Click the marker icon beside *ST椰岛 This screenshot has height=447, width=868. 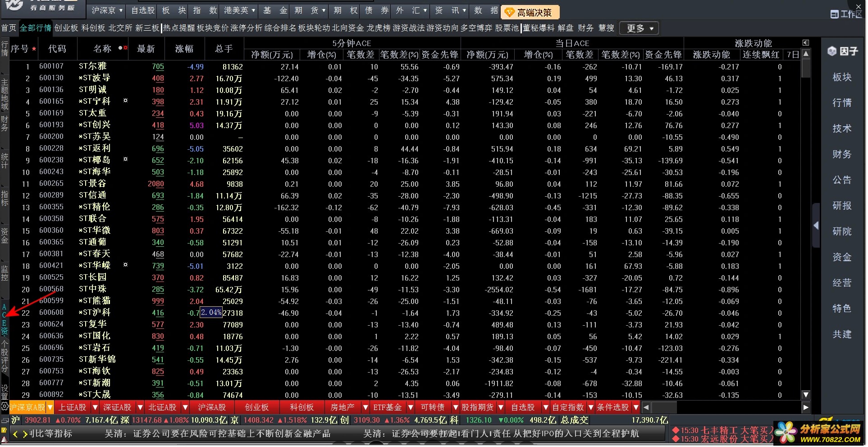coord(126,159)
